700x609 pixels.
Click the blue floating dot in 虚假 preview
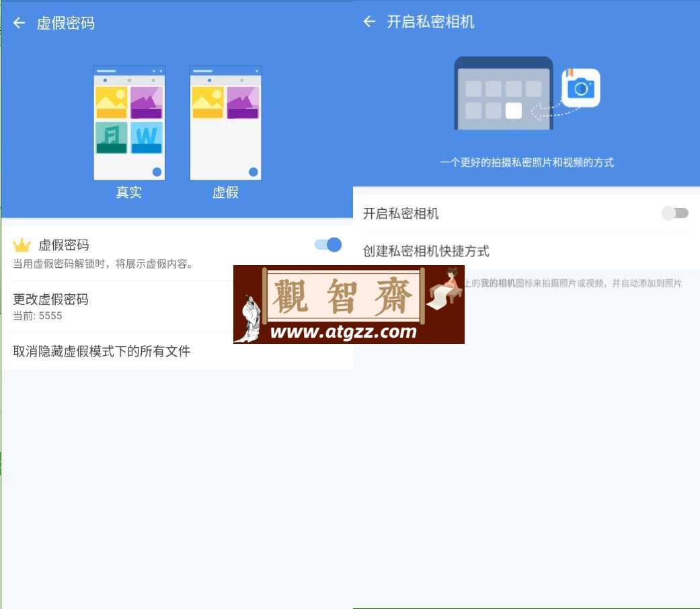pos(253,172)
